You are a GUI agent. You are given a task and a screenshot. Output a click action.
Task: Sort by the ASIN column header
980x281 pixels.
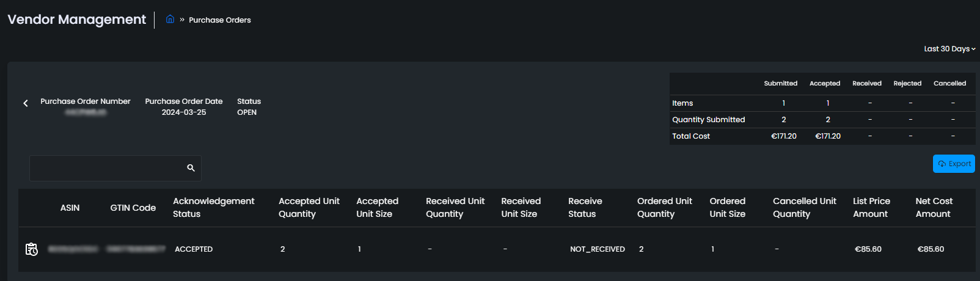[x=70, y=208]
